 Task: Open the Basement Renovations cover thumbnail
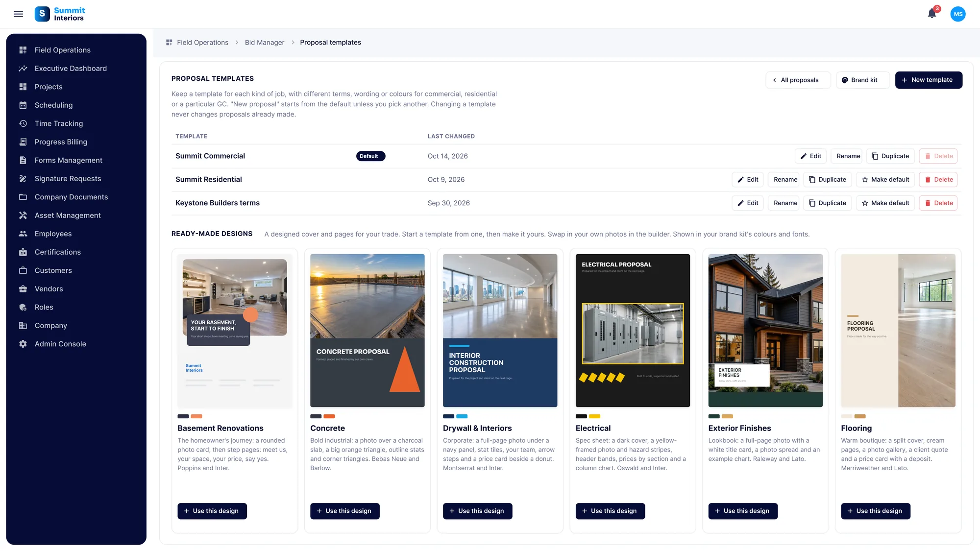pos(235,331)
